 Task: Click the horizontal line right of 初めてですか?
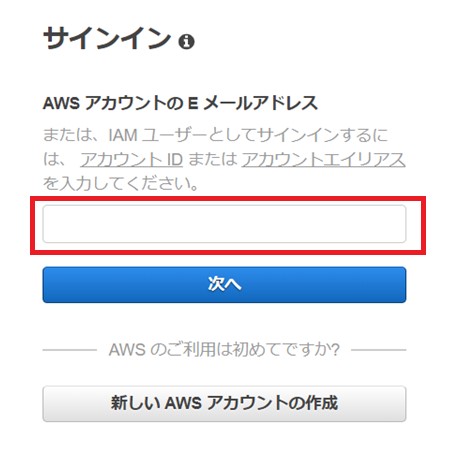379,350
